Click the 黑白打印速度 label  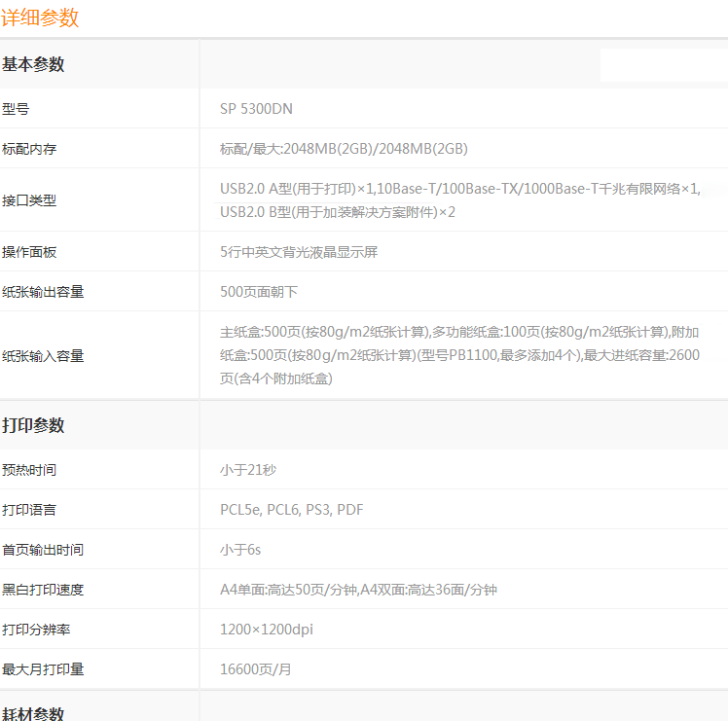[43, 590]
